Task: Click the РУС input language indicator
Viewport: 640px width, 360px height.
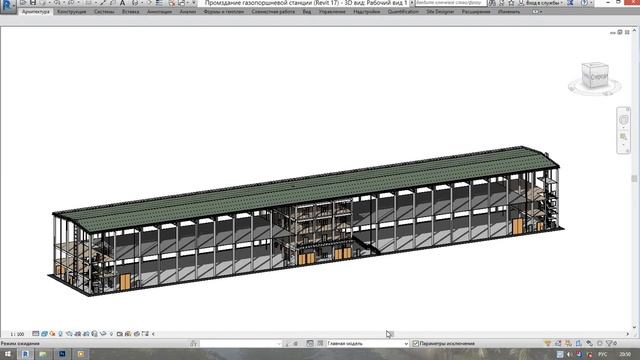Action: tap(602, 354)
